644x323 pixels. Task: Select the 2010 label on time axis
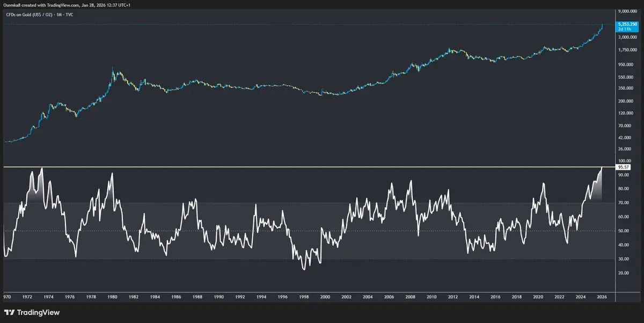tap(431, 296)
